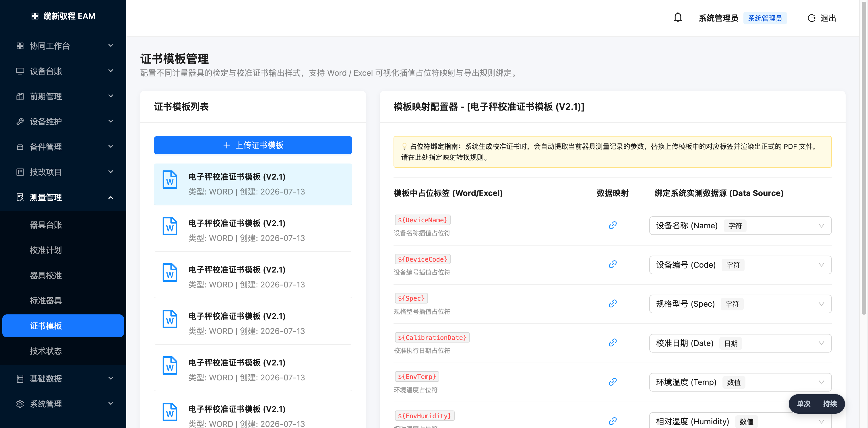The height and width of the screenshot is (428, 868).
Task: Click the link icon for ${Spec}
Action: tap(613, 304)
